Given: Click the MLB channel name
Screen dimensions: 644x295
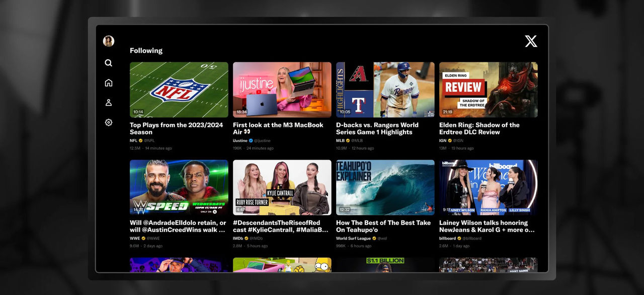Looking at the screenshot, I should click(340, 140).
